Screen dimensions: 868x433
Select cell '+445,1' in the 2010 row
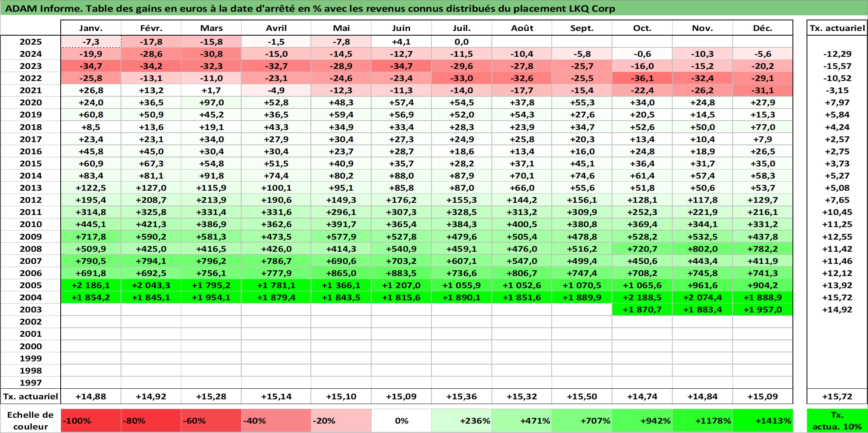[x=91, y=224]
